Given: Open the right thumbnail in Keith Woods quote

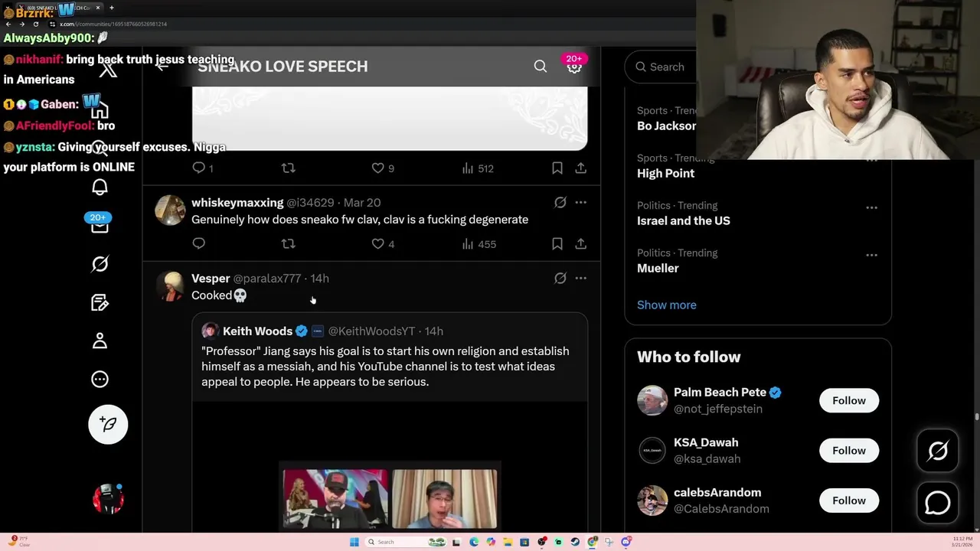Looking at the screenshot, I should pyautogui.click(x=445, y=499).
